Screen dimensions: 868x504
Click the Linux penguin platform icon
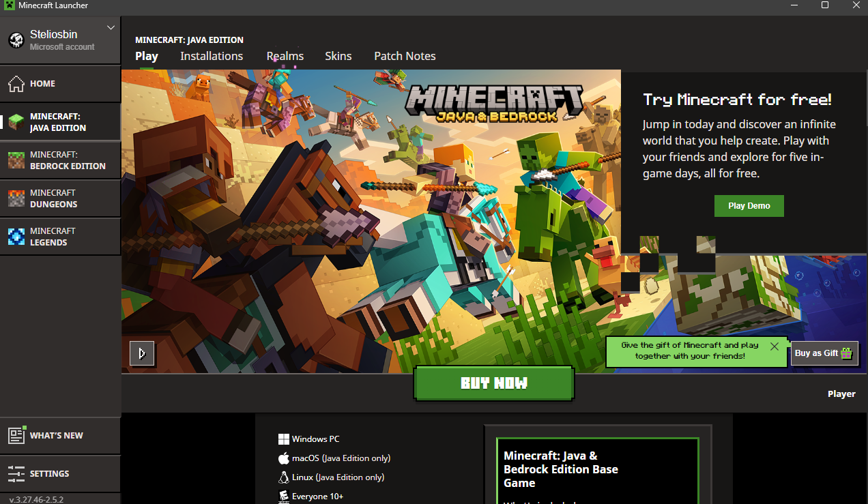[x=284, y=477]
